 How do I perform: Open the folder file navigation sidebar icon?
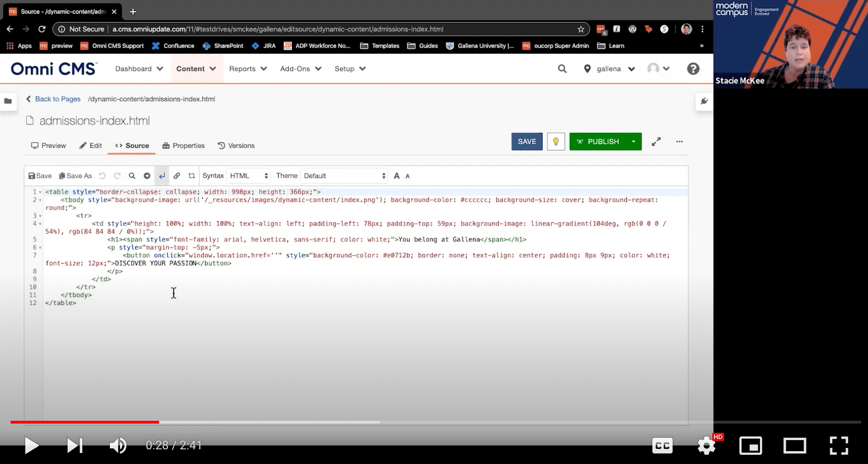(x=8, y=101)
